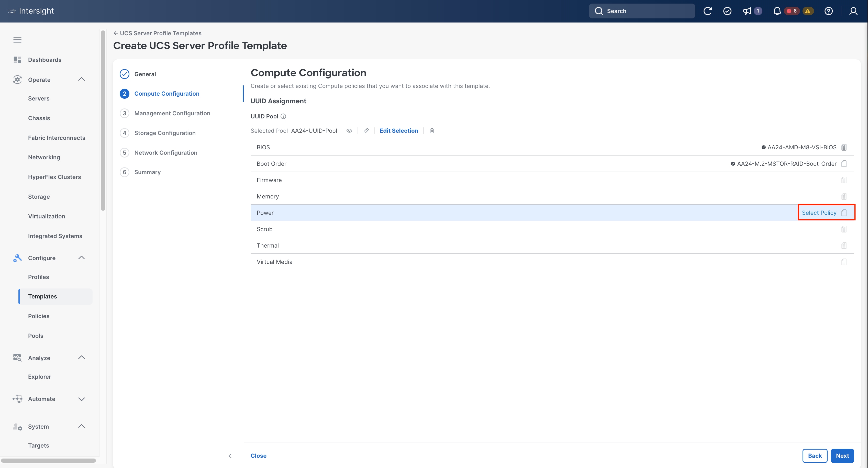Click the Search field in the top bar
The image size is (868, 468).
[x=642, y=11]
